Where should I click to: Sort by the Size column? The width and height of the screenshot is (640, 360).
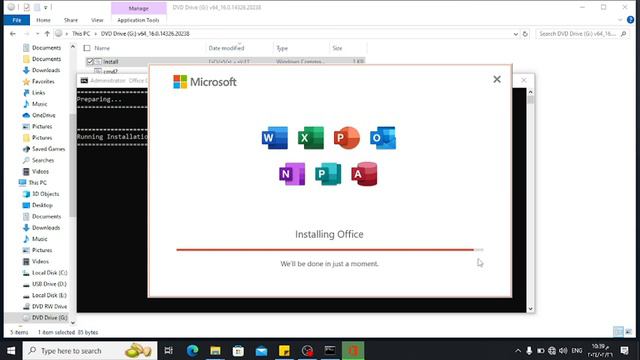click(x=337, y=48)
